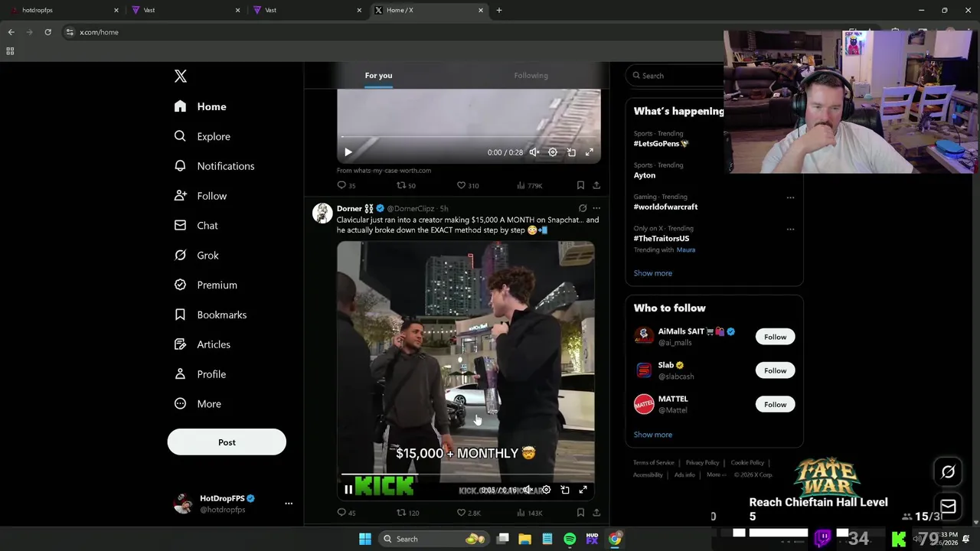
Task: Open the Follow page in the sidebar
Action: pyautogui.click(x=201, y=196)
